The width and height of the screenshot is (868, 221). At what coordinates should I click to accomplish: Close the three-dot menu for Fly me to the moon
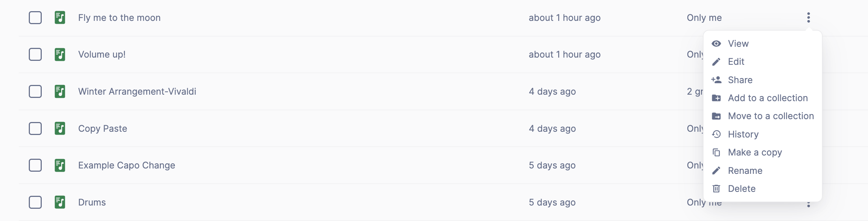tap(808, 18)
